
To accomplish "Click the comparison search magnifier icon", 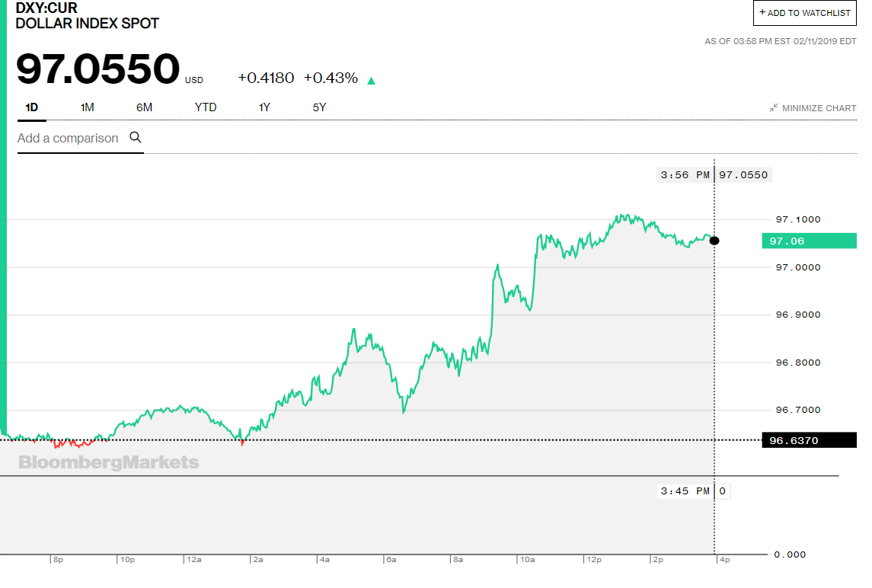I will [x=136, y=137].
